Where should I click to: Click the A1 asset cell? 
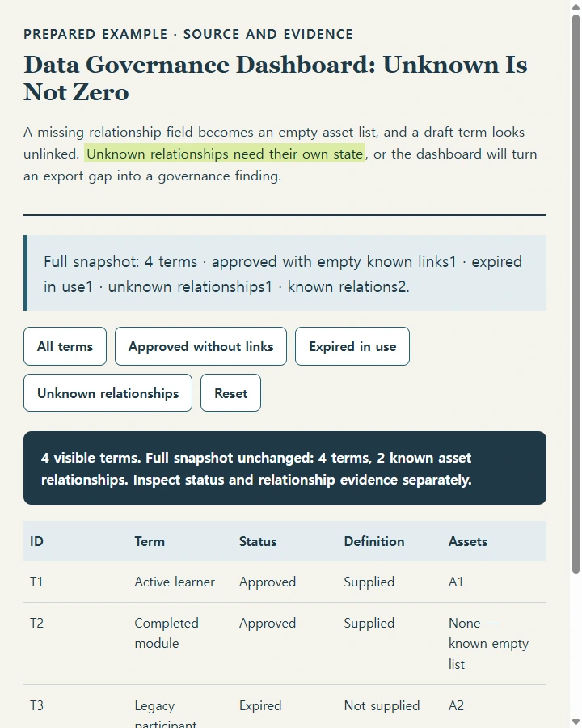point(494,582)
